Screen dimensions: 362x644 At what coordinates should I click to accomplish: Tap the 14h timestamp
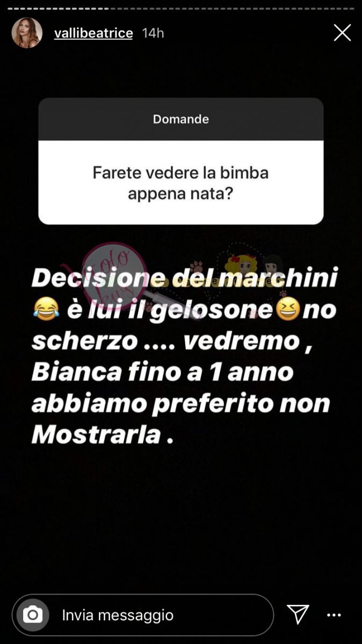tap(153, 33)
